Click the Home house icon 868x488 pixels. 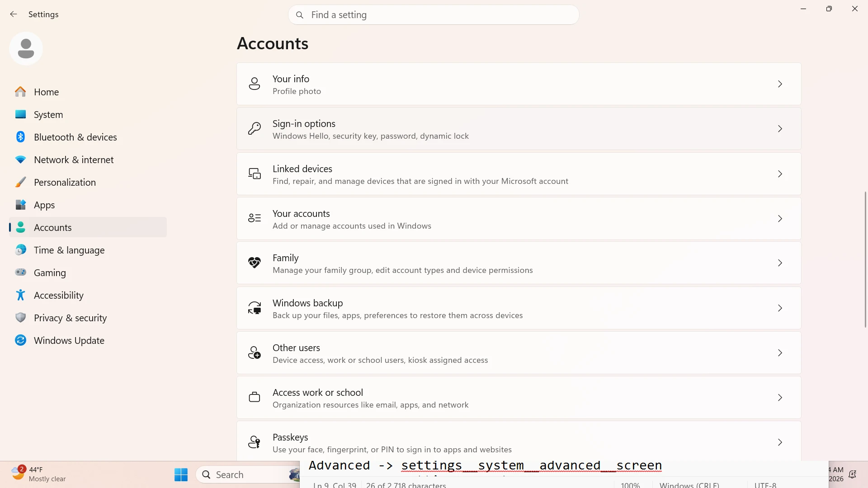(20, 92)
